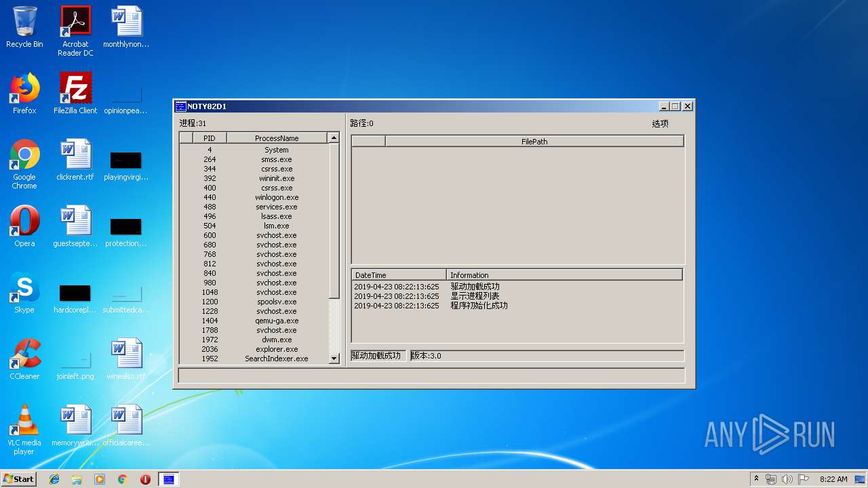Select the protection desktop file

(x=126, y=232)
